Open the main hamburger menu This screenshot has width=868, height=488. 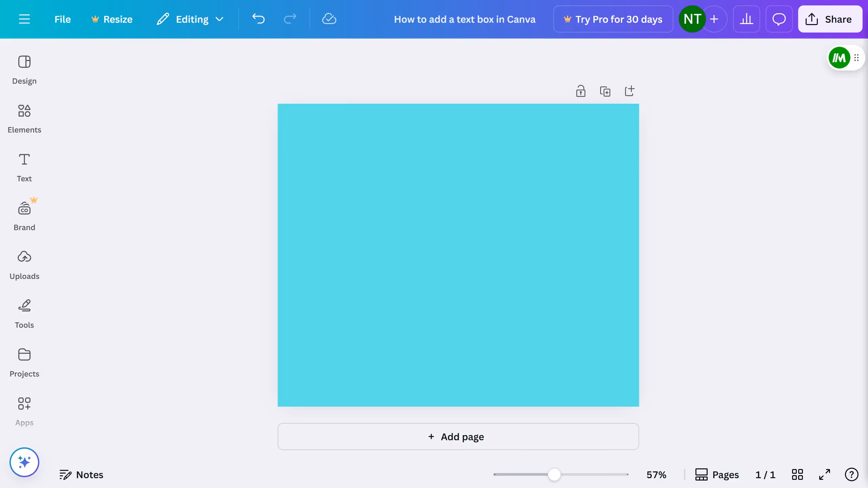[x=24, y=19]
